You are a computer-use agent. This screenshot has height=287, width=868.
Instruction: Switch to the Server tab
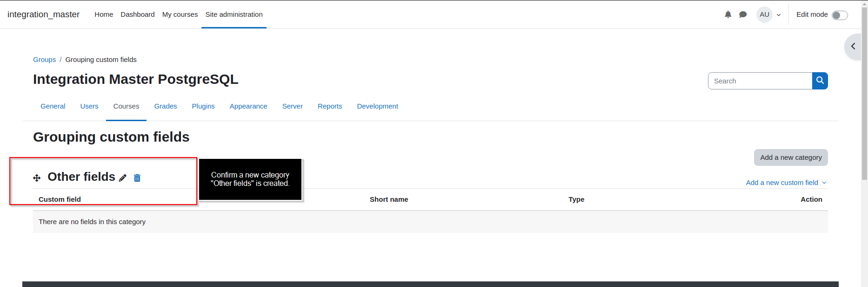[x=293, y=106]
